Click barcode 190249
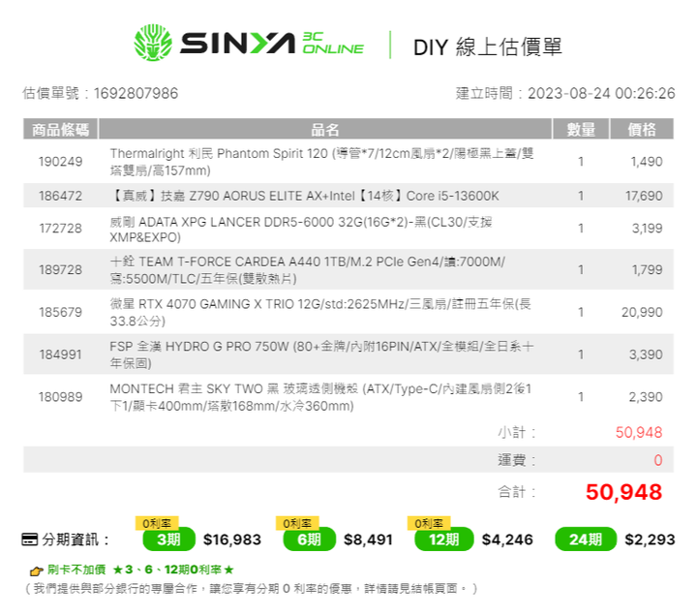 (x=60, y=162)
